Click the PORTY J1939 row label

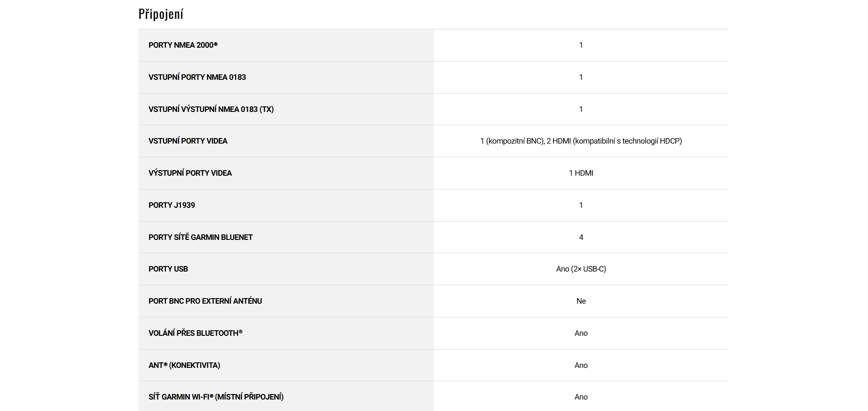(x=171, y=205)
